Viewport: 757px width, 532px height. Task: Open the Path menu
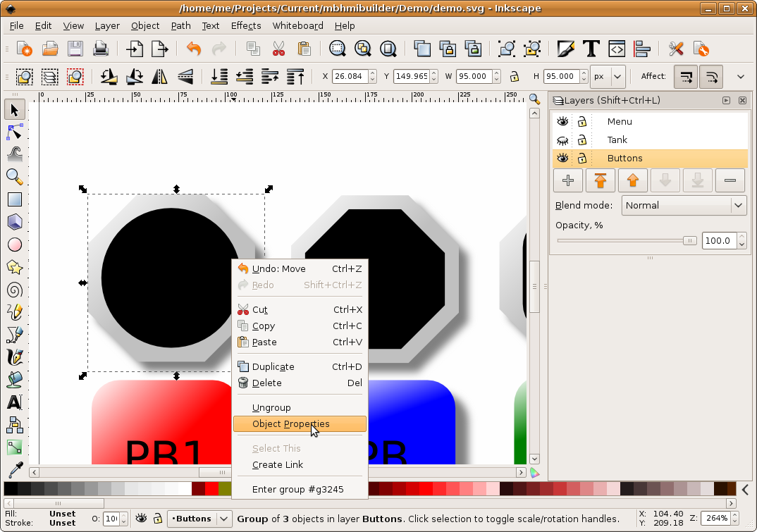[x=180, y=25]
